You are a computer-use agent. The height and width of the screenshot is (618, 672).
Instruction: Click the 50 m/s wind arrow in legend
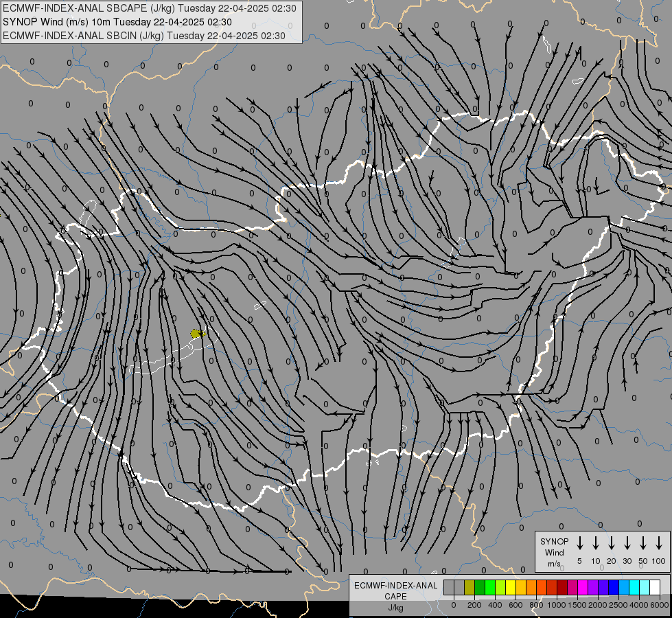point(643,543)
